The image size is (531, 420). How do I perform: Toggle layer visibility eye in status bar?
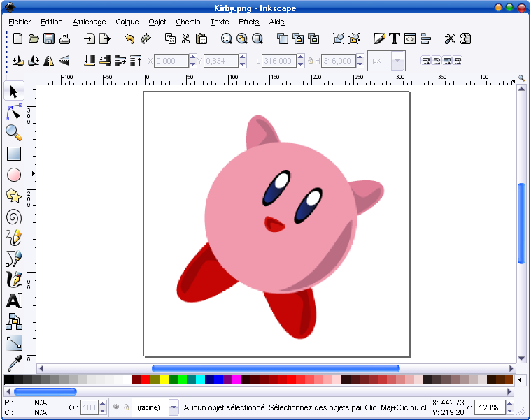tap(116, 407)
